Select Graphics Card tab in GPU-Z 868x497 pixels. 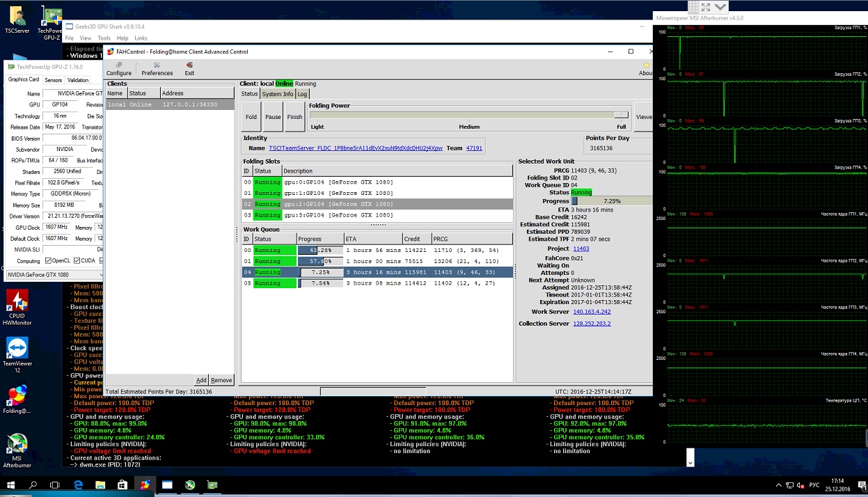pyautogui.click(x=24, y=79)
